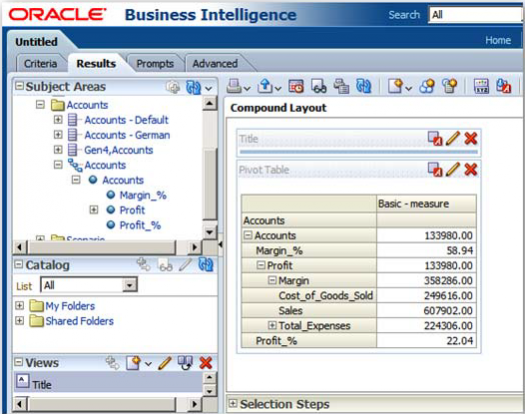525x414 pixels.
Task: Click the preview icon with glasses in results toolbar
Action: 319,86
